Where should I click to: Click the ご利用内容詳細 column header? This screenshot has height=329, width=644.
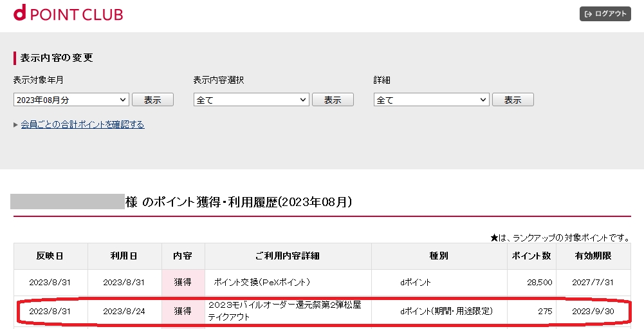288,256
